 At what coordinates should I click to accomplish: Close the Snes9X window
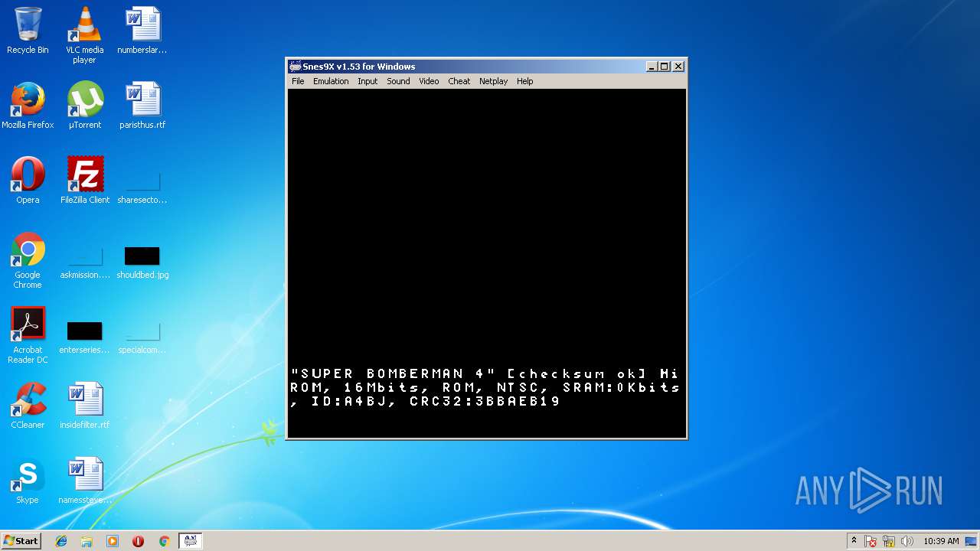[x=678, y=67]
